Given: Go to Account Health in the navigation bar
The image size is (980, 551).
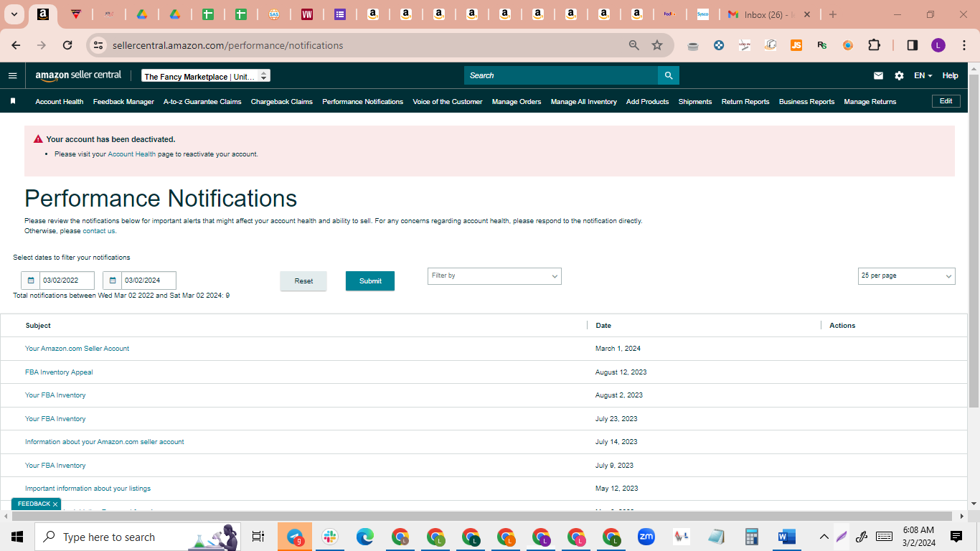Looking at the screenshot, I should point(60,102).
